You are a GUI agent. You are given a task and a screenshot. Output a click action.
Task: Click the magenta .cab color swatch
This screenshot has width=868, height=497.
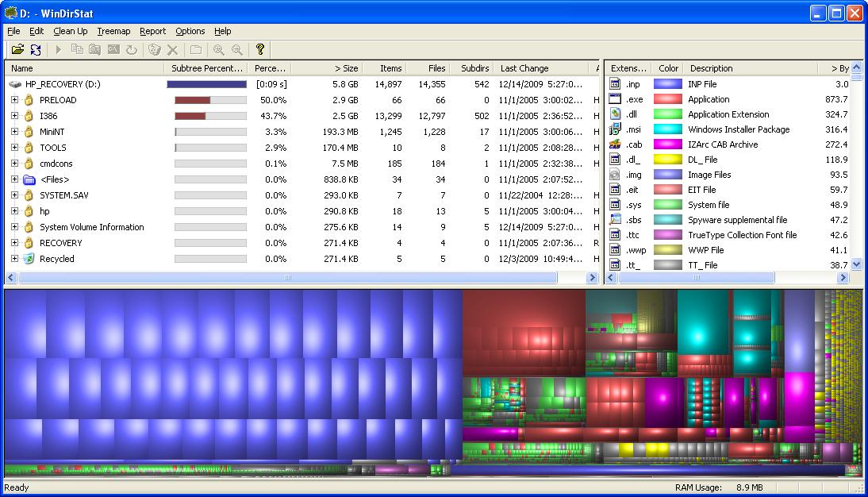(667, 144)
